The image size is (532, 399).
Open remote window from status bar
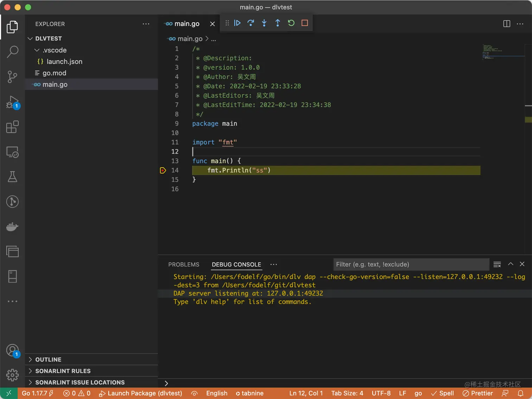(9, 393)
